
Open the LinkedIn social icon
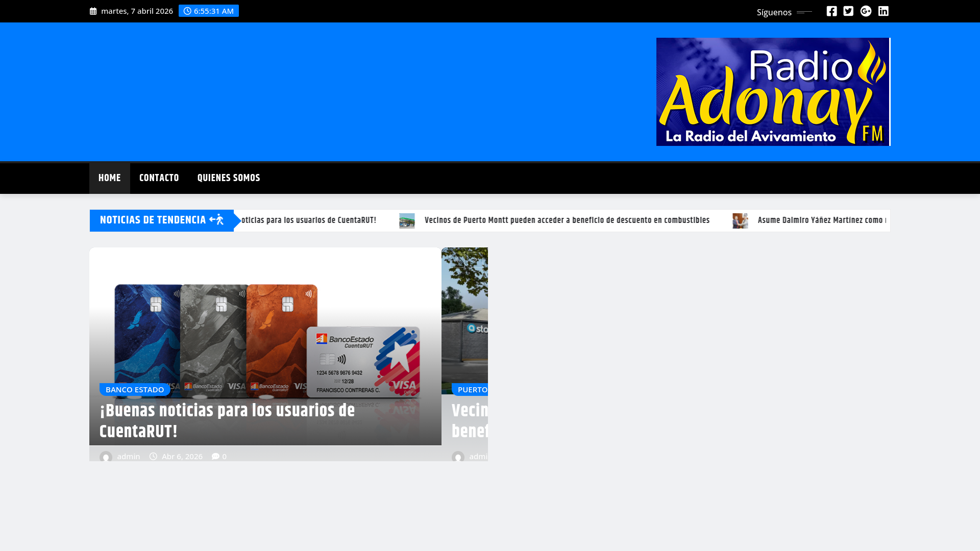(x=883, y=11)
